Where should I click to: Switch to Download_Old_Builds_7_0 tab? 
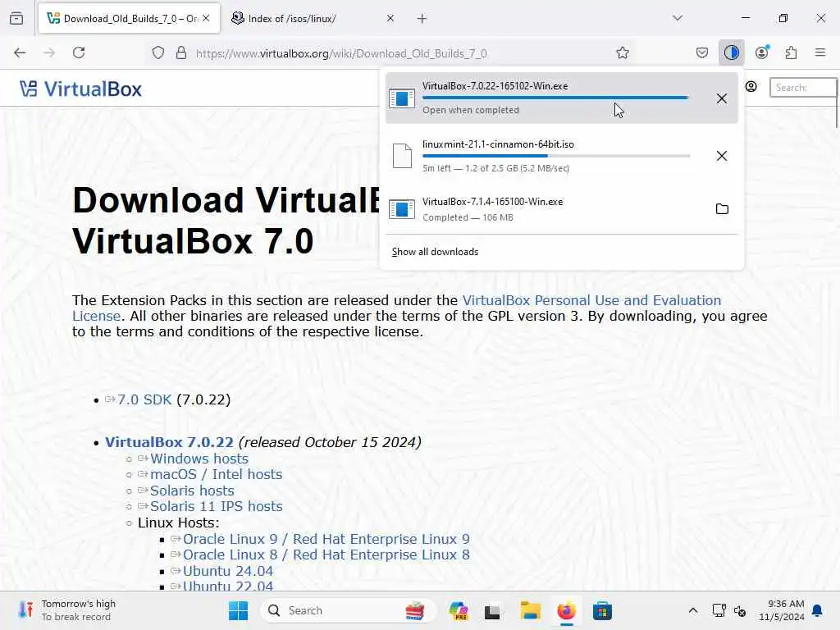[129, 19]
